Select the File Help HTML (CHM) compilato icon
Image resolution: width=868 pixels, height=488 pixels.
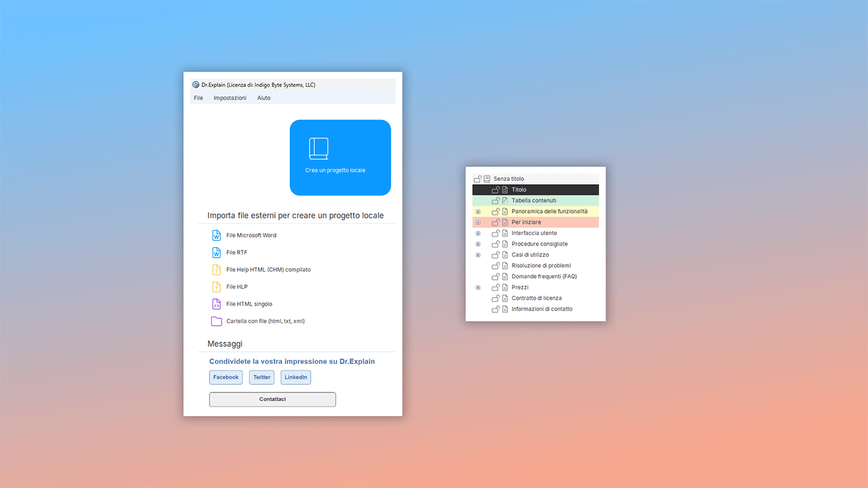[216, 269]
